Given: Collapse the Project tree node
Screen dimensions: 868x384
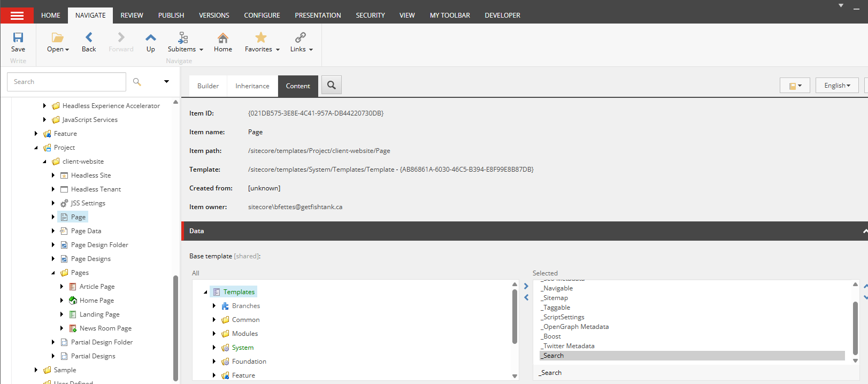Looking at the screenshot, I should pos(36,148).
